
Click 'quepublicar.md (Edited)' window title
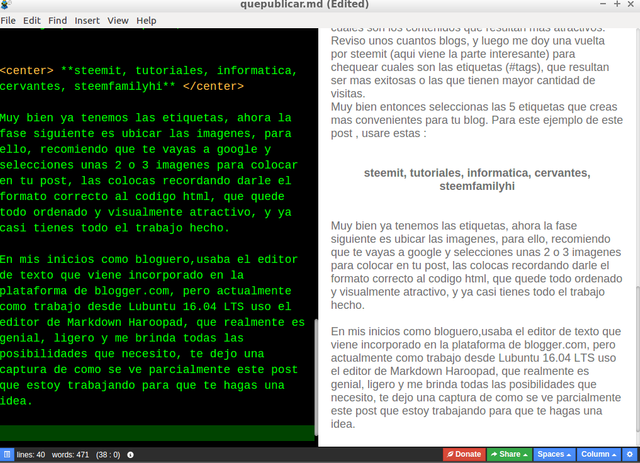point(304,4)
